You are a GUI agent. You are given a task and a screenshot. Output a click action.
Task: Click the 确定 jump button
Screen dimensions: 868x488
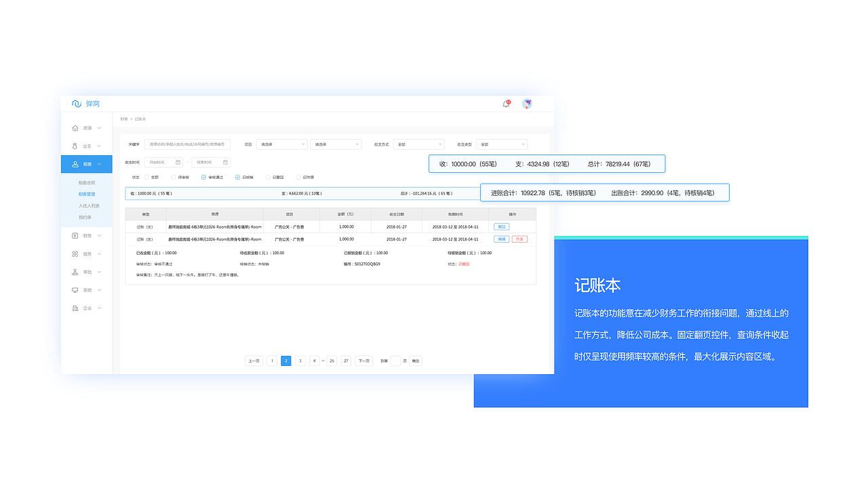click(x=416, y=361)
